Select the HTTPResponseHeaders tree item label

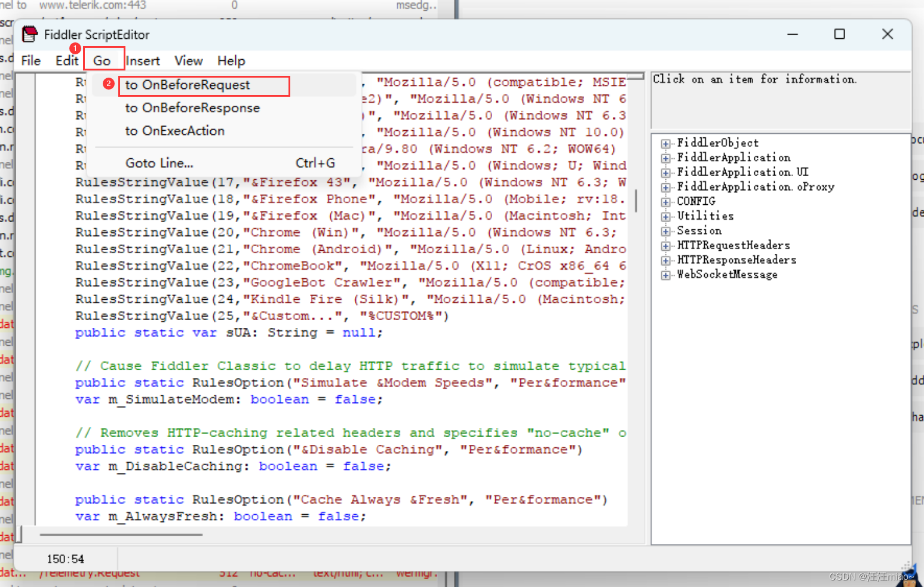click(x=736, y=260)
